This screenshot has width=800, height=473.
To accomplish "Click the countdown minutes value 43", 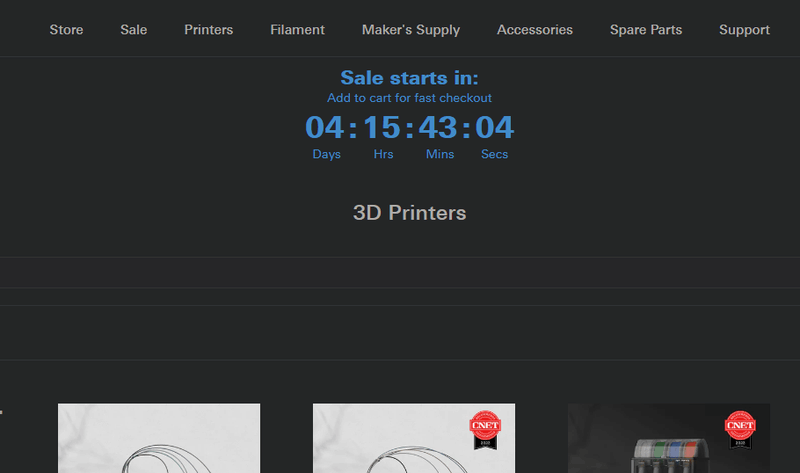I will click(x=438, y=127).
